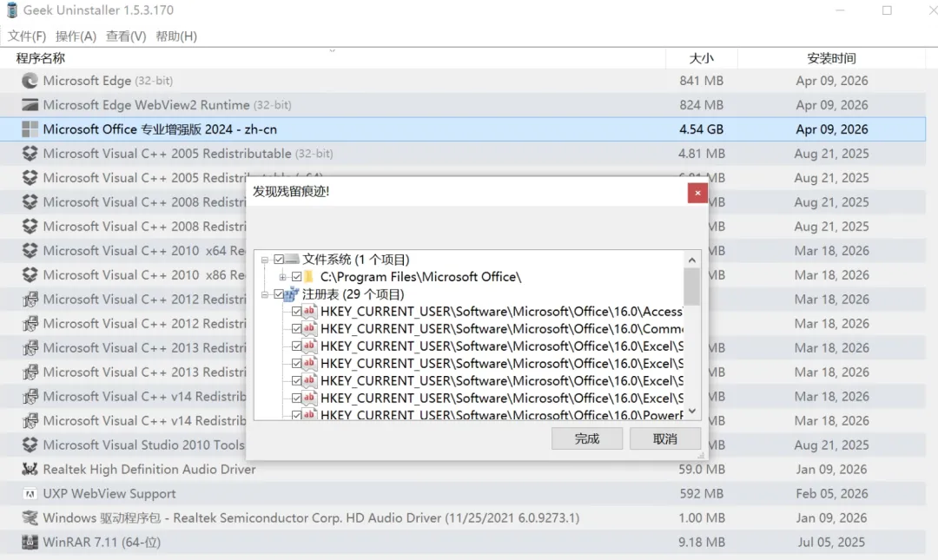The image size is (938, 560).
Task: Open the 文件(F) menu
Action: point(27,36)
